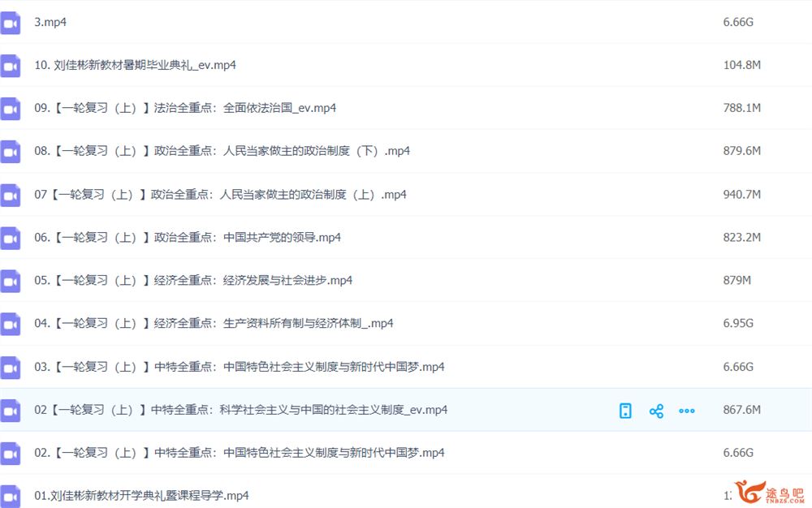Click video icon for 05. 经济发展与社会进步
The image size is (812, 508).
tap(10, 282)
